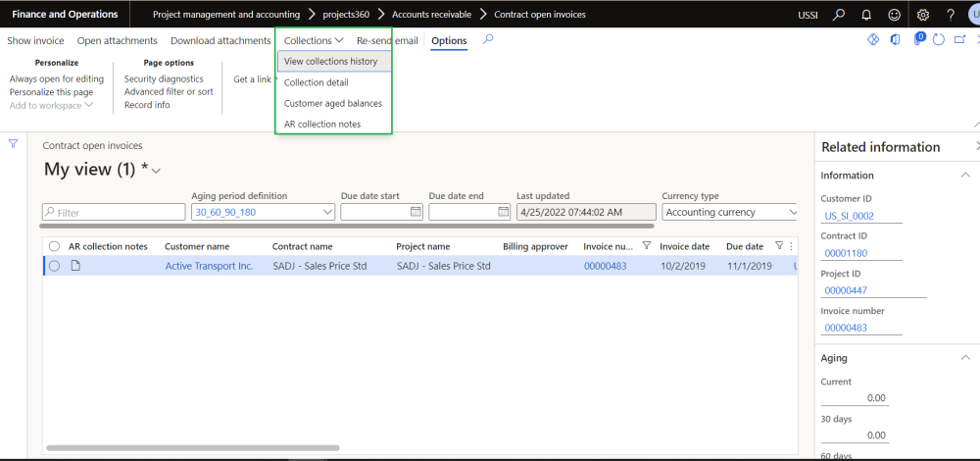Open grid column options ellipsis
This screenshot has height=461, width=980.
[791, 246]
